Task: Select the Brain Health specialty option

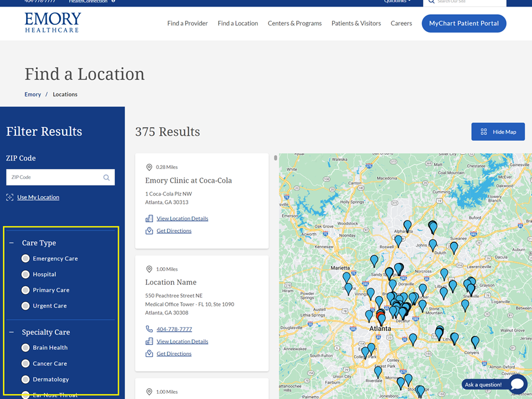Action: click(x=25, y=348)
